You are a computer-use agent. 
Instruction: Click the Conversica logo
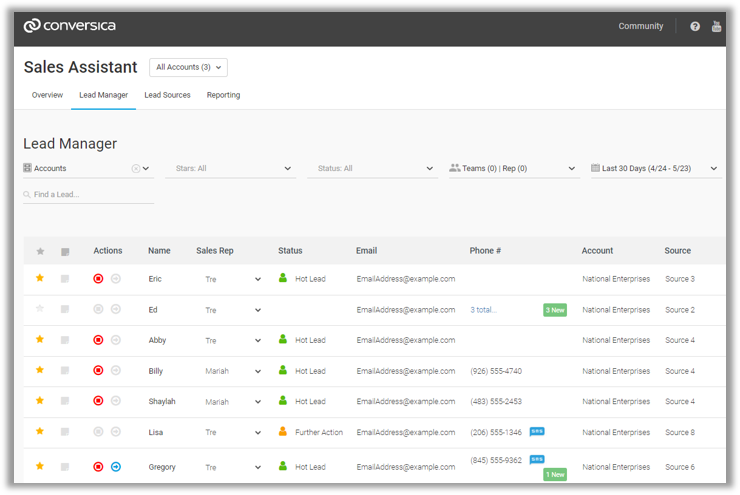pos(70,25)
